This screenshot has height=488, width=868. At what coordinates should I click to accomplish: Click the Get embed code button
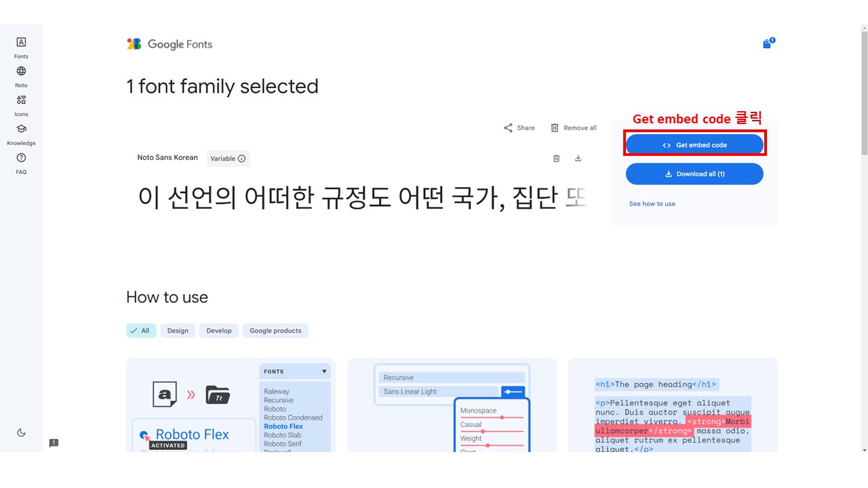[x=694, y=145]
